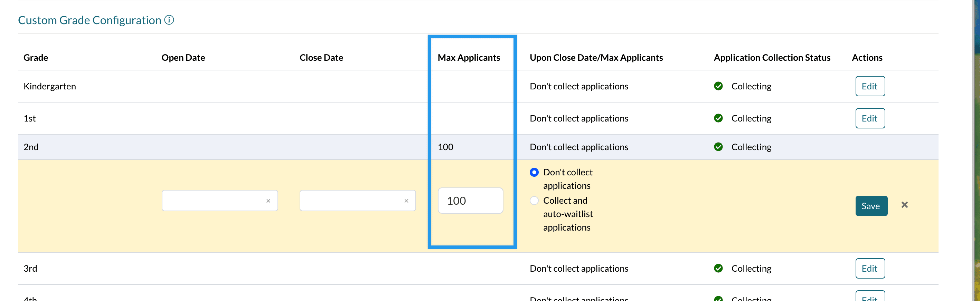Click the Application Collection Status column header
The width and height of the screenshot is (980, 301).
[x=772, y=58]
